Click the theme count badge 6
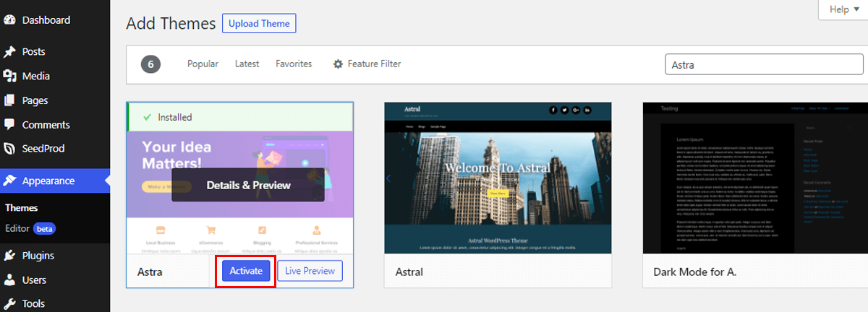 tap(150, 64)
